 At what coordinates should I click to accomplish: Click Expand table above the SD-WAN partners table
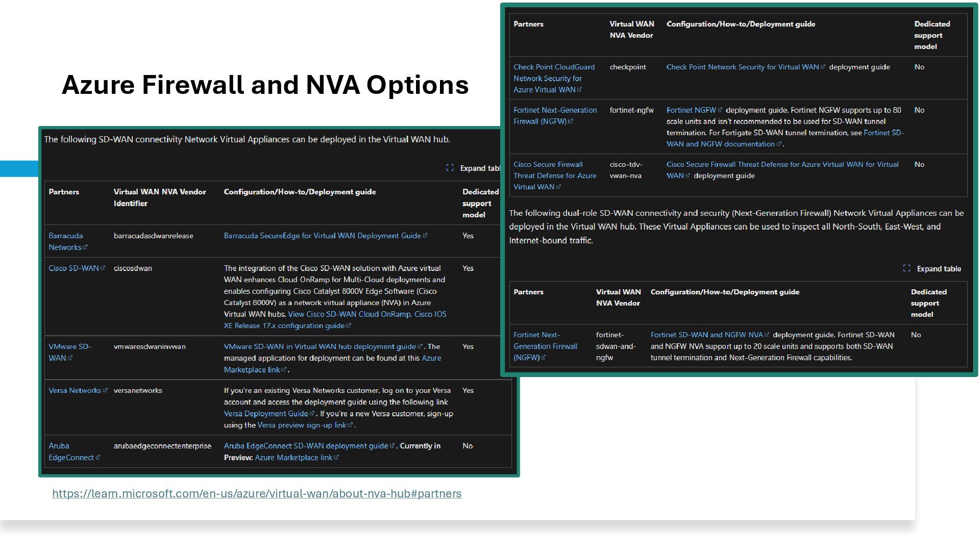point(480,168)
